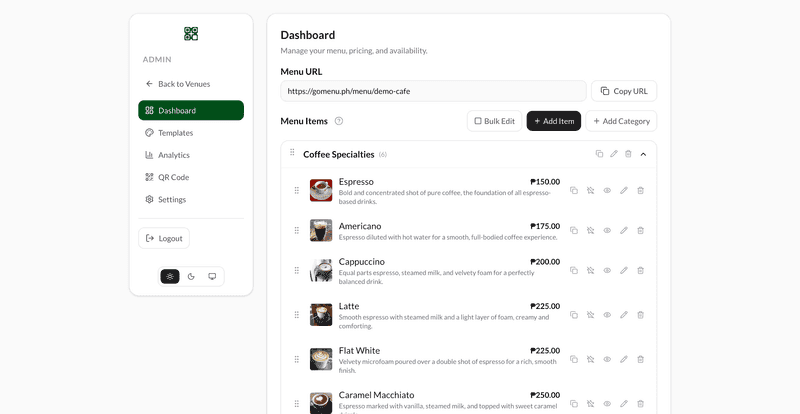Toggle visibility of Espresso item
Viewport: 800px width, 414px height.
607,190
